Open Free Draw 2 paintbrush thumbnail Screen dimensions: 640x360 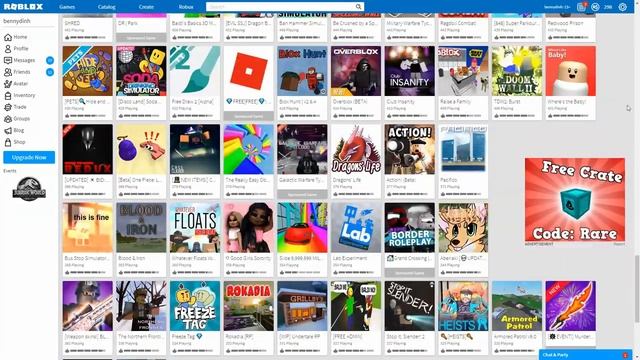tap(195, 71)
